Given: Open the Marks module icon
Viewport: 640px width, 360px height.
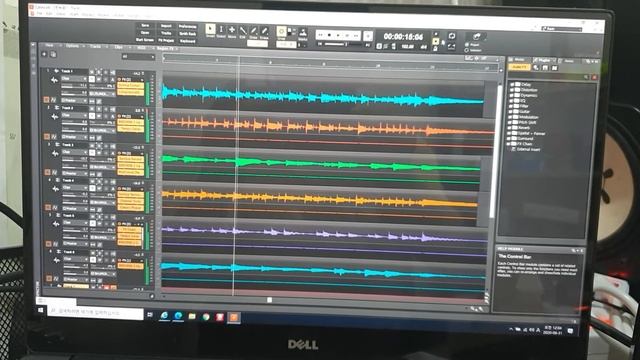Looking at the screenshot, I should [303, 33].
